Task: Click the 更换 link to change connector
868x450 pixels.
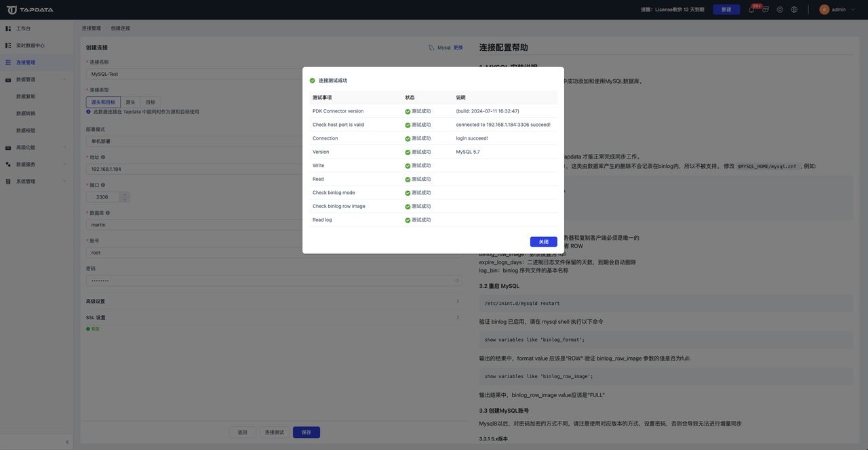Action: click(x=458, y=47)
